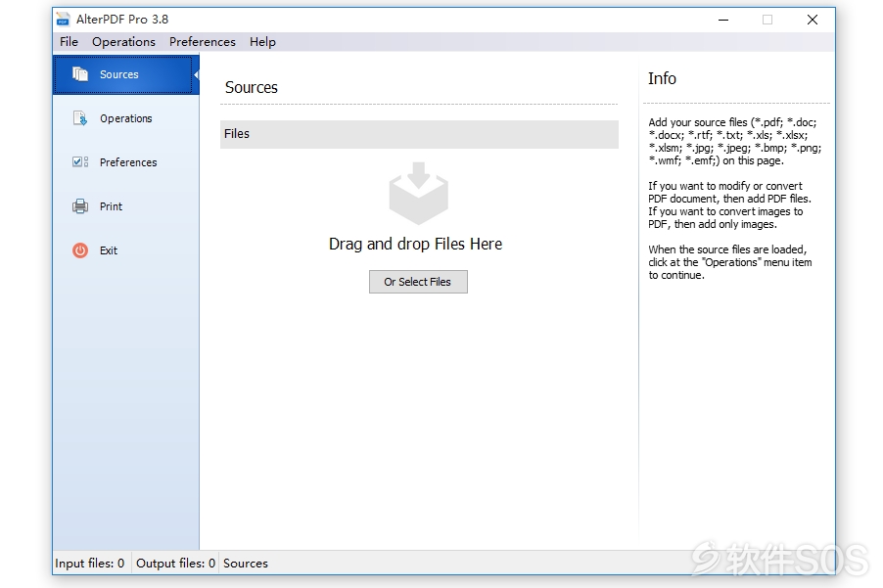Click the Sources page heading

click(x=252, y=87)
